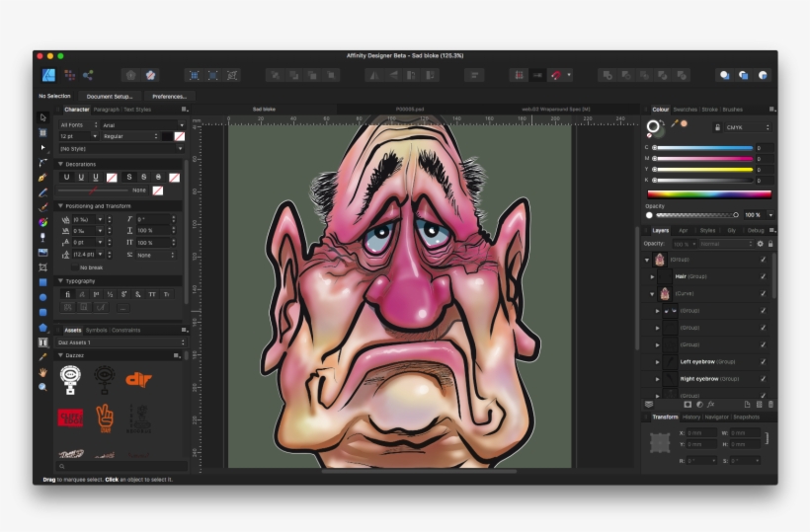Switch to the Brushes tab
This screenshot has width=810, height=532.
[733, 110]
